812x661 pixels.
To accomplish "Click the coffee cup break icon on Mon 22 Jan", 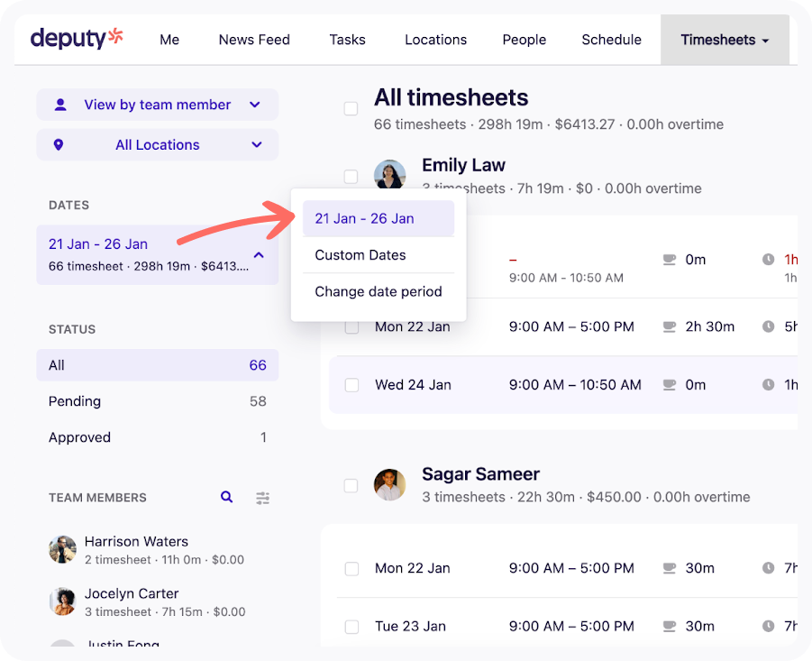I will (x=668, y=326).
